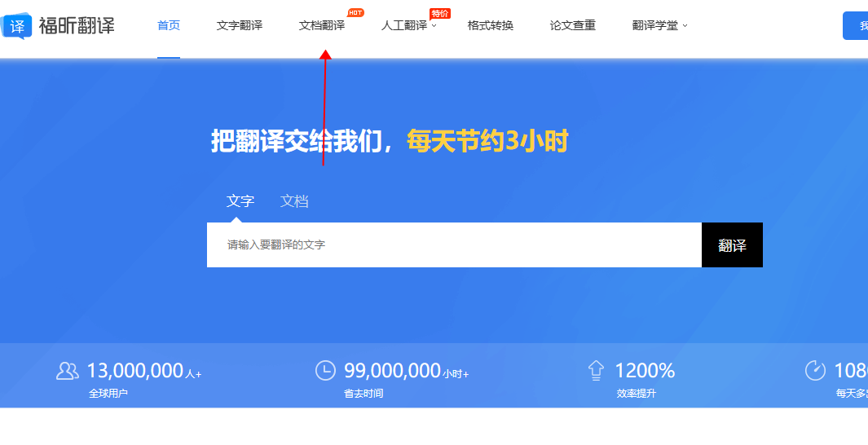Click the 全球用户 people icon

pos(68,370)
